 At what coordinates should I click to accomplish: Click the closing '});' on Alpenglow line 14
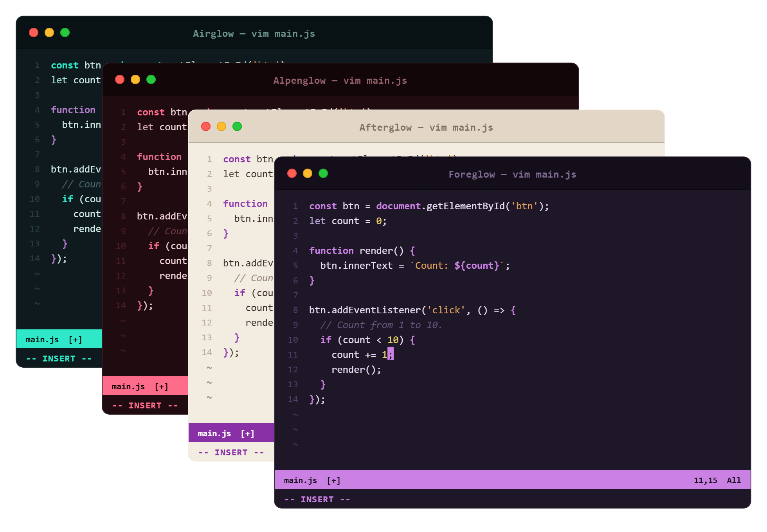click(x=145, y=306)
